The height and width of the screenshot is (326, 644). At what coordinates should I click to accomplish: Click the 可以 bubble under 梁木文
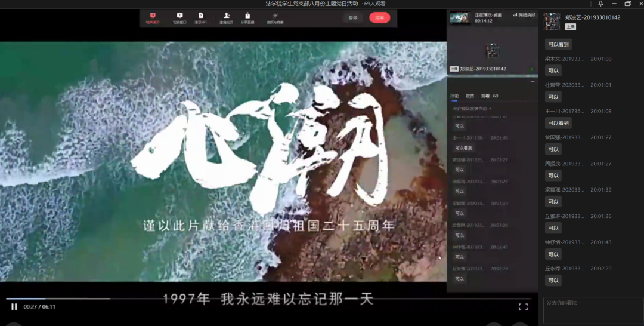tap(553, 70)
